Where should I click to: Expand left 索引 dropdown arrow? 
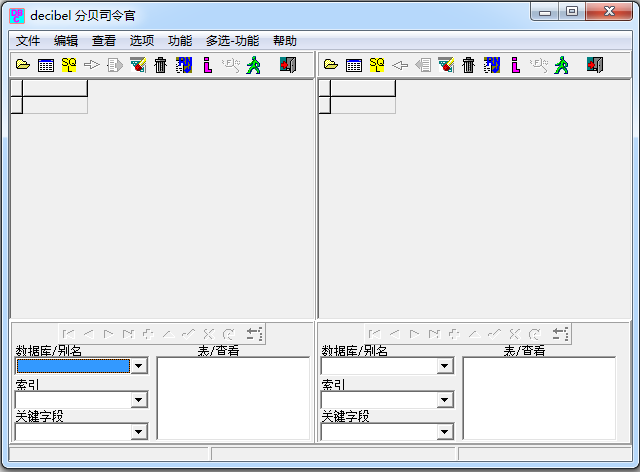(139, 399)
